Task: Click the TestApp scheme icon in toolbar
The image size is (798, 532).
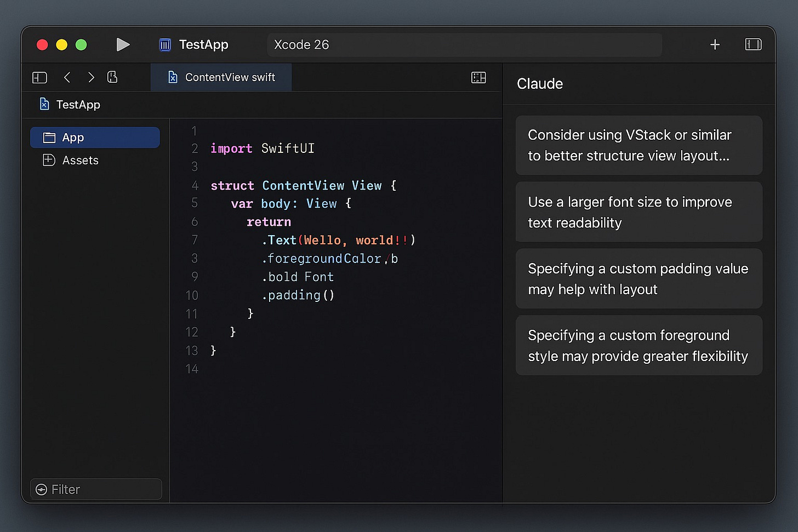Action: point(165,45)
